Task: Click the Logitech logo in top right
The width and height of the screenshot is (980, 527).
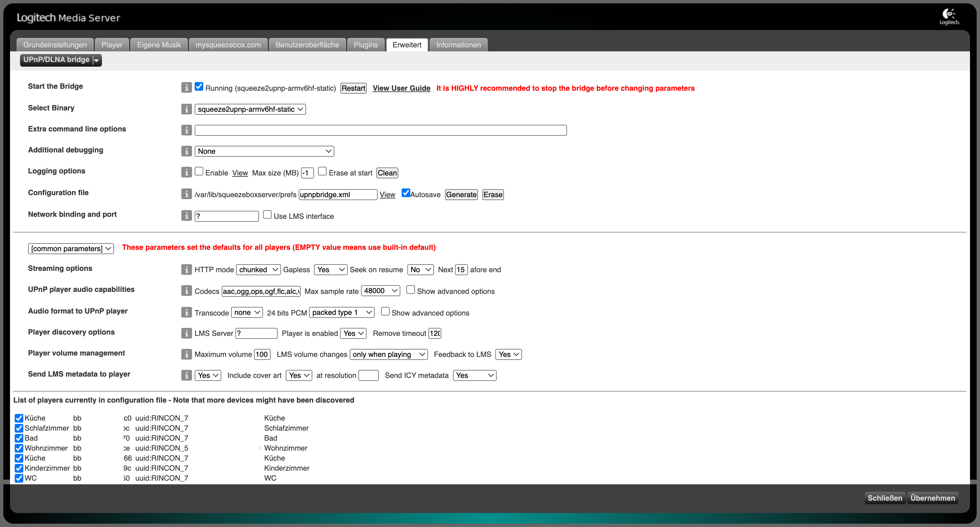Action: 949,17
